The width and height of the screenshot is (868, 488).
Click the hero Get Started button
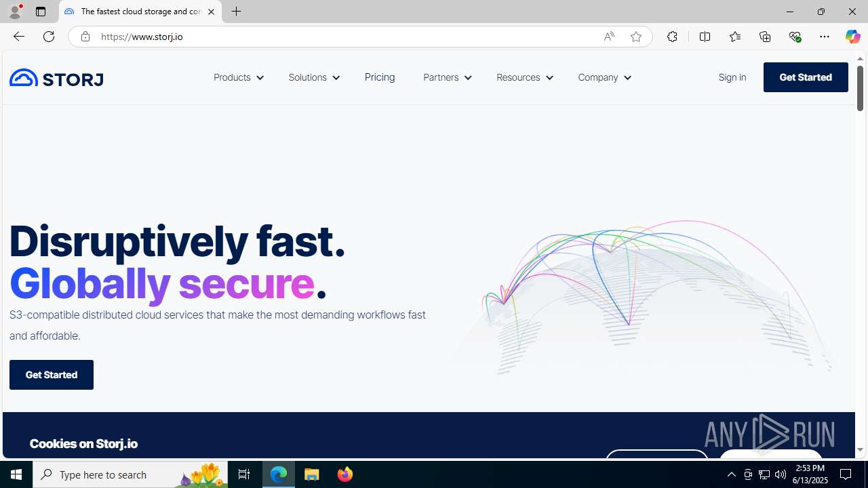pyautogui.click(x=52, y=375)
